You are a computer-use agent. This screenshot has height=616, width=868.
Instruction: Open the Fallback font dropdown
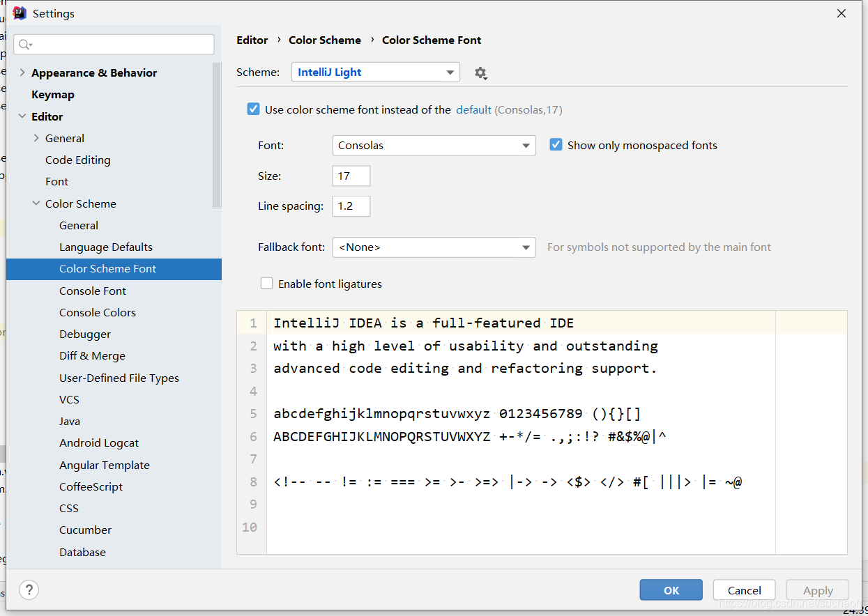click(x=434, y=247)
